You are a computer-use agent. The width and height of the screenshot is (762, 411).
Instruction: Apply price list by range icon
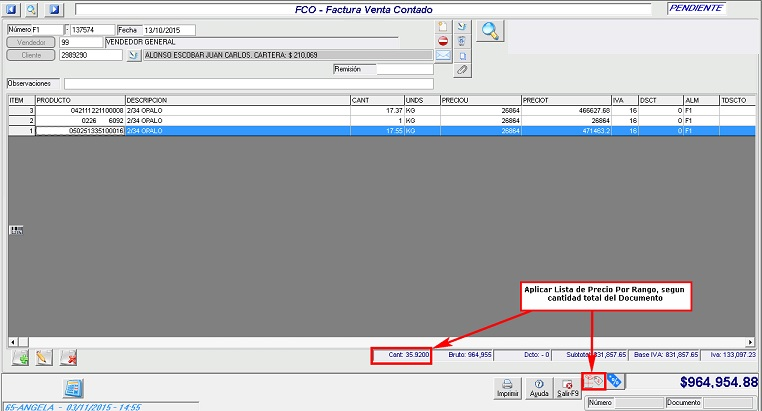pyautogui.click(x=593, y=381)
